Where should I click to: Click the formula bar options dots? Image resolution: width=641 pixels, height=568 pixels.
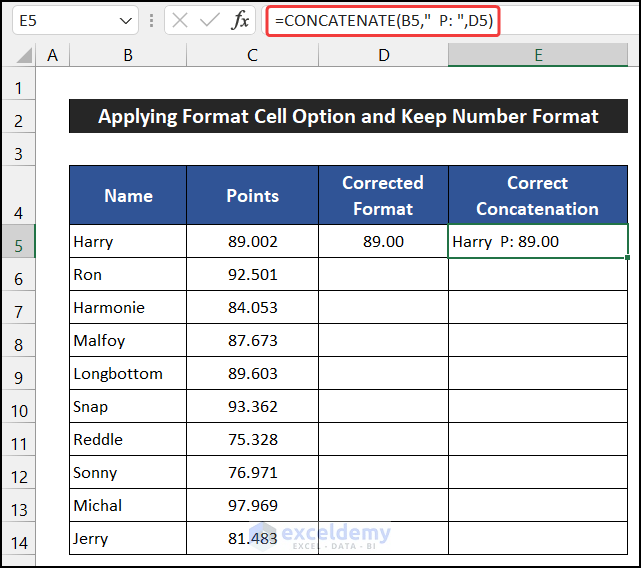tap(151, 20)
